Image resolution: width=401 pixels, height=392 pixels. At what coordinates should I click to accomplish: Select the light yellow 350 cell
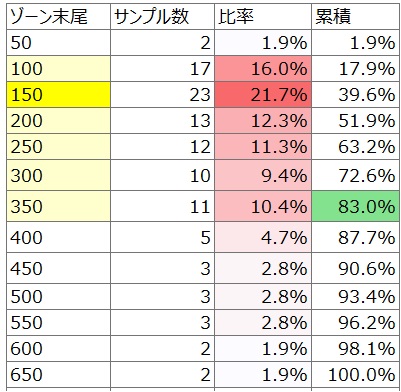pyautogui.click(x=58, y=206)
